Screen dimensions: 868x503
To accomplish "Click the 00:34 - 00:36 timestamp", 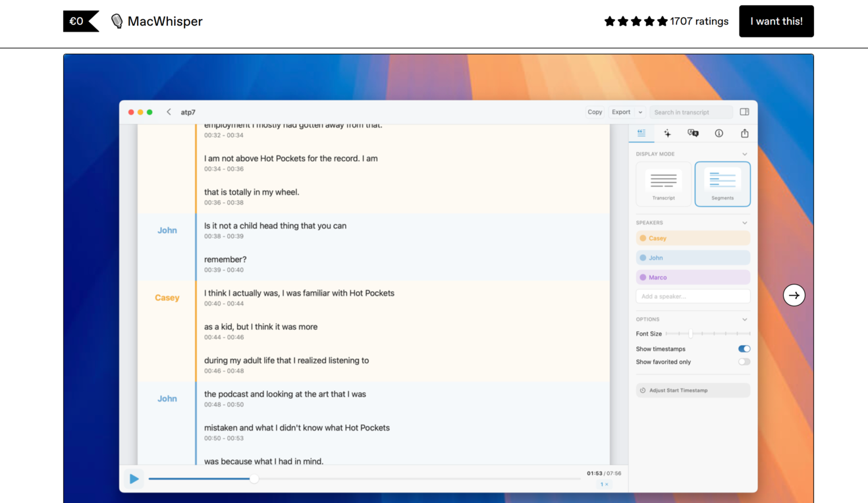I will click(223, 169).
